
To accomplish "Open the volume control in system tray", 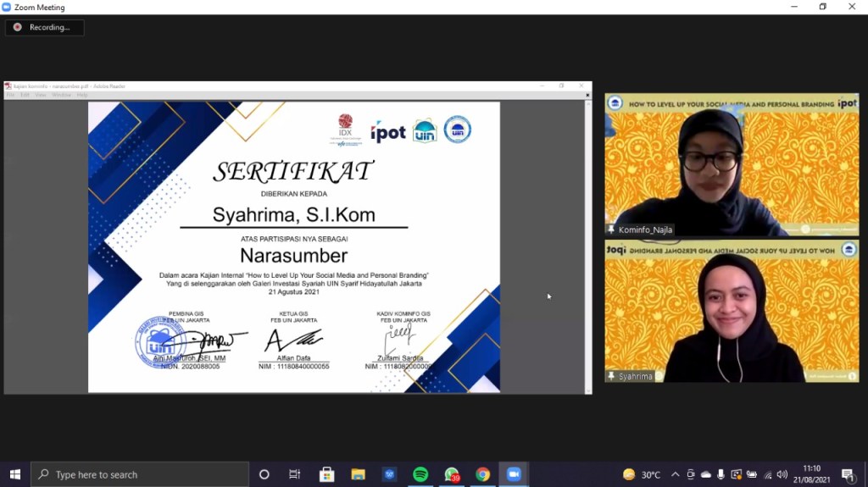I will [x=782, y=474].
